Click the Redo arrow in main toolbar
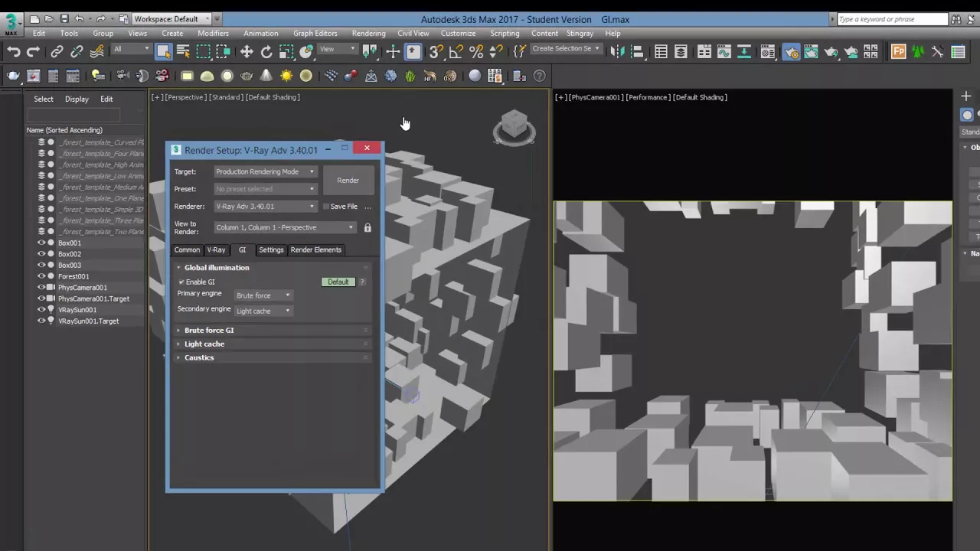This screenshot has height=551, width=980. (33, 52)
